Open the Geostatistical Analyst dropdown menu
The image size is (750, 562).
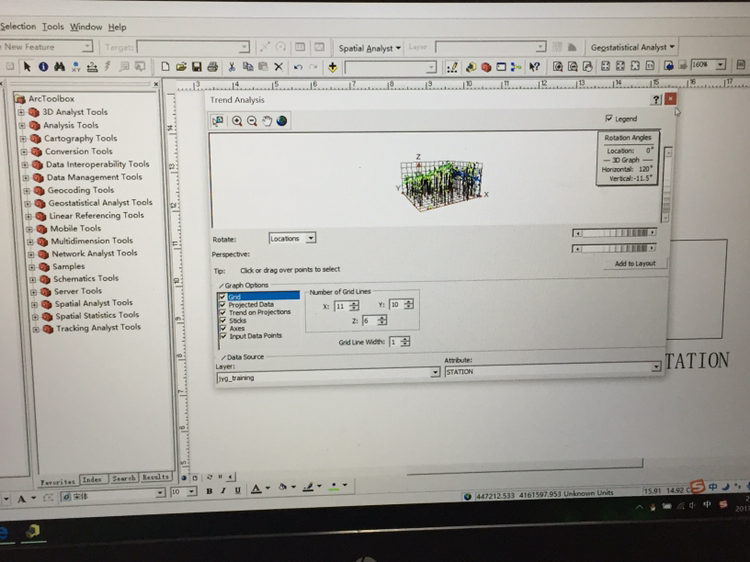tap(632, 47)
